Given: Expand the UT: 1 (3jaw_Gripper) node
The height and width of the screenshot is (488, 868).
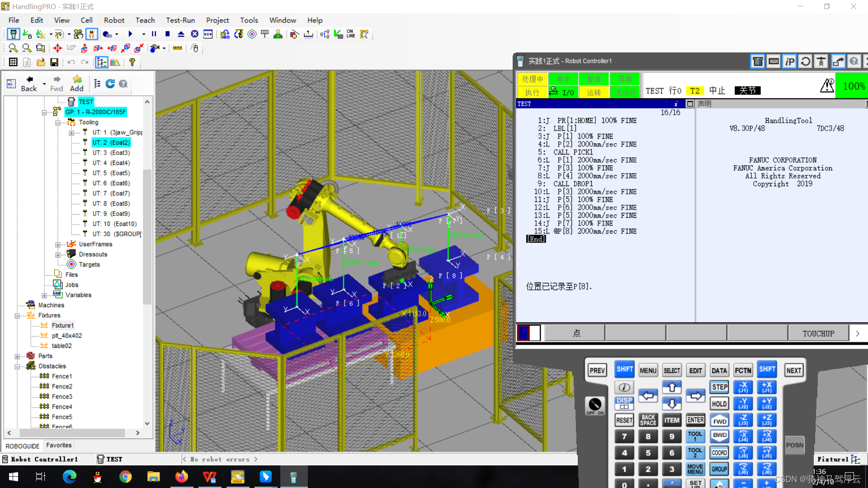Looking at the screenshot, I should tap(71, 133).
